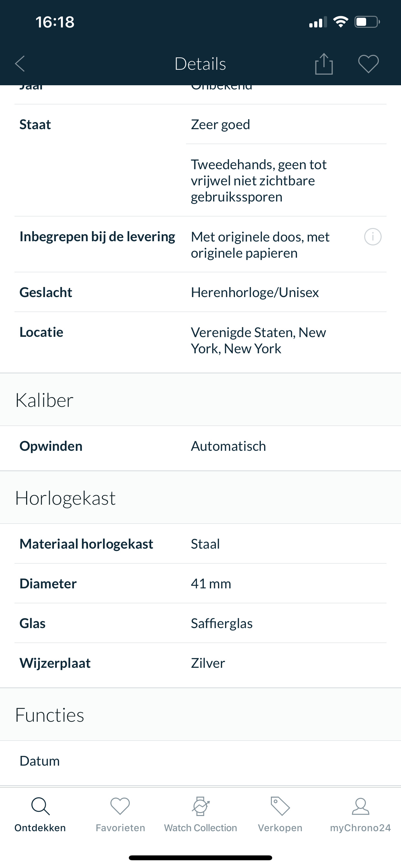
Task: Tap the Horlogekast section header
Action: click(200, 498)
